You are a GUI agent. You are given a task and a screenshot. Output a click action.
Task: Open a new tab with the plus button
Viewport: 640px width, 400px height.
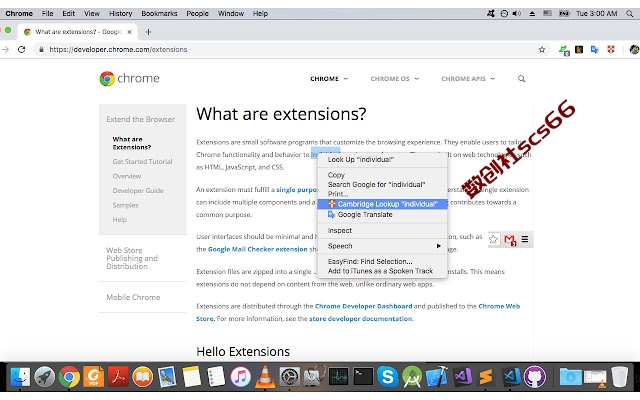point(148,32)
